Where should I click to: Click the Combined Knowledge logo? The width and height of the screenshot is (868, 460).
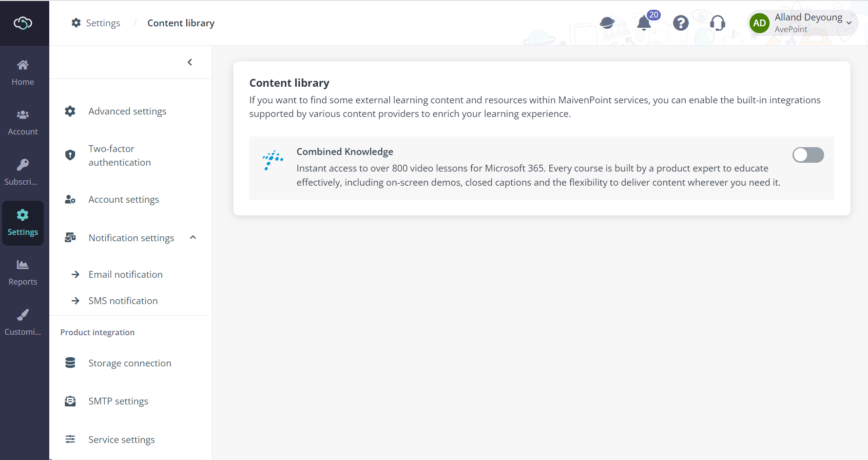tap(273, 160)
